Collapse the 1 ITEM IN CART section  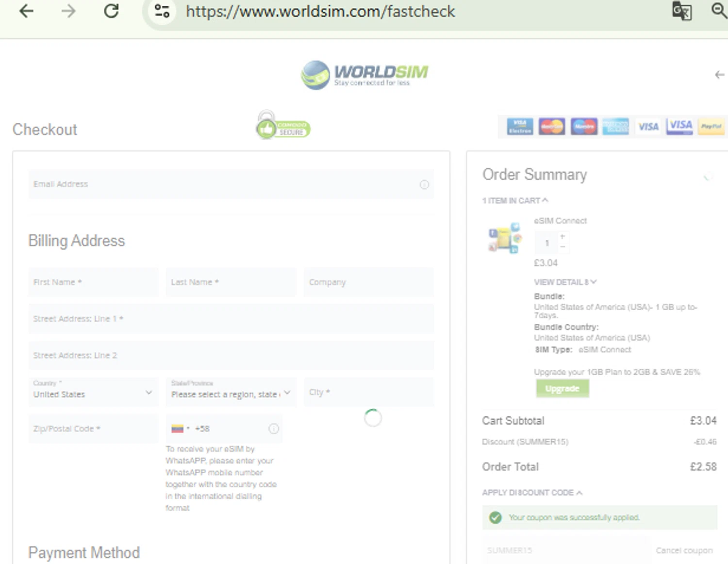515,200
